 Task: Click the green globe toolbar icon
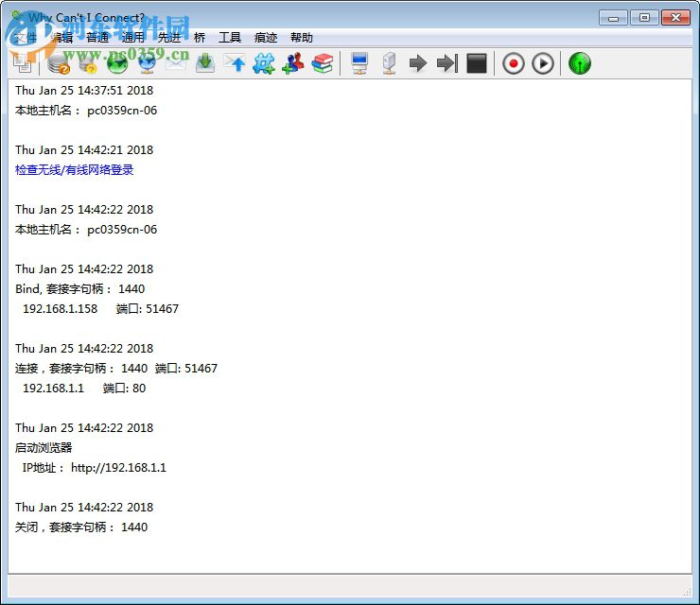(117, 63)
